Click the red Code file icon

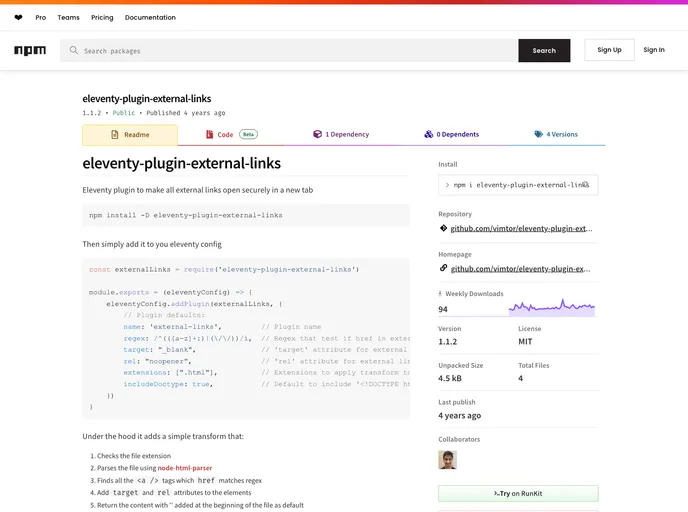point(209,134)
